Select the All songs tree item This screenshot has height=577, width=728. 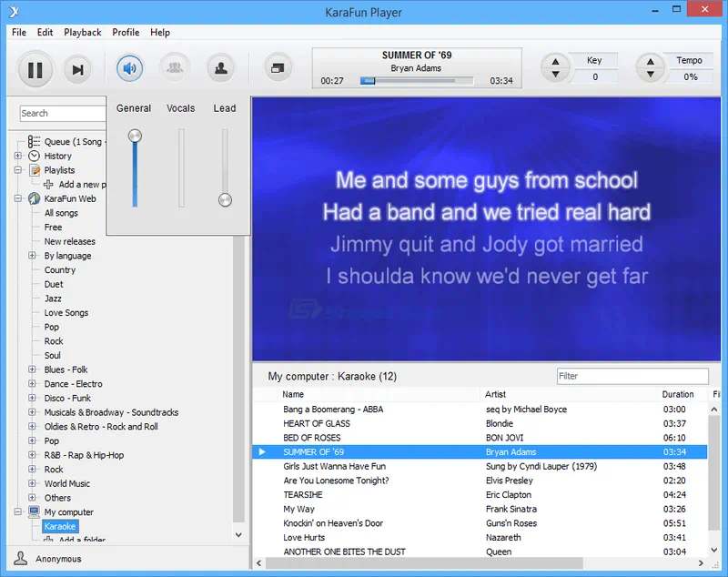[x=61, y=213]
